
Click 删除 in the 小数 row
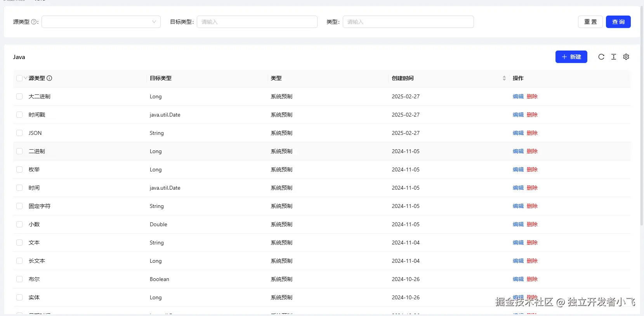pyautogui.click(x=532, y=224)
